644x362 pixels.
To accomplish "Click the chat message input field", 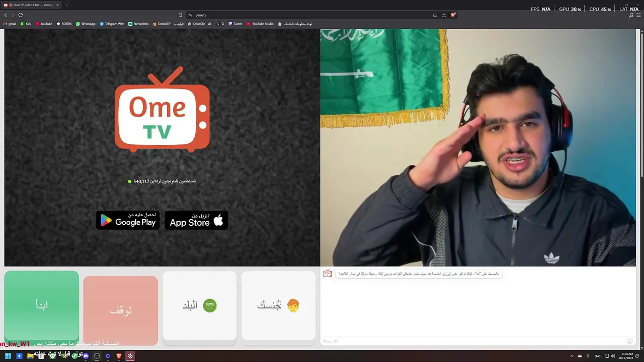I will [x=473, y=341].
